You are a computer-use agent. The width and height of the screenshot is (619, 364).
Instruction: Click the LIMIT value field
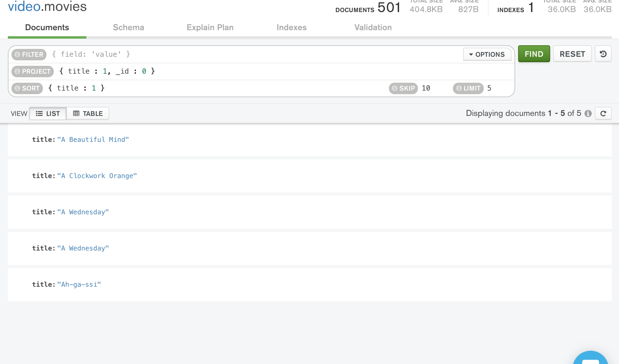coord(498,88)
